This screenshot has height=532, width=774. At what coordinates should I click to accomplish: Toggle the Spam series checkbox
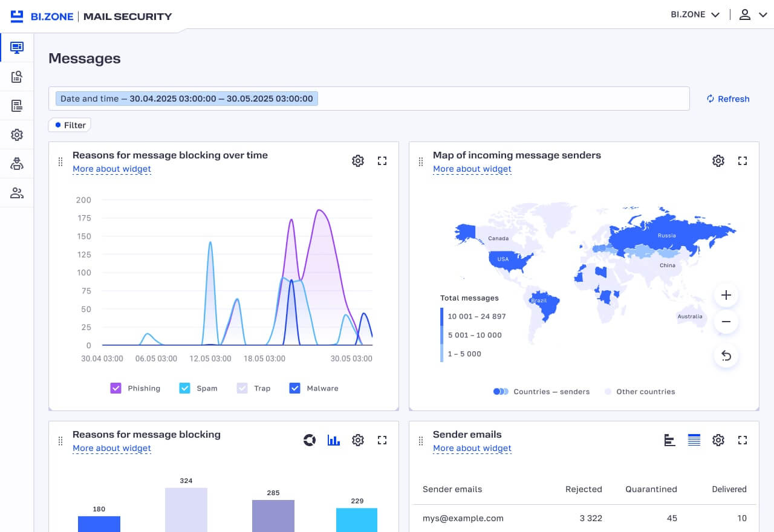click(185, 388)
